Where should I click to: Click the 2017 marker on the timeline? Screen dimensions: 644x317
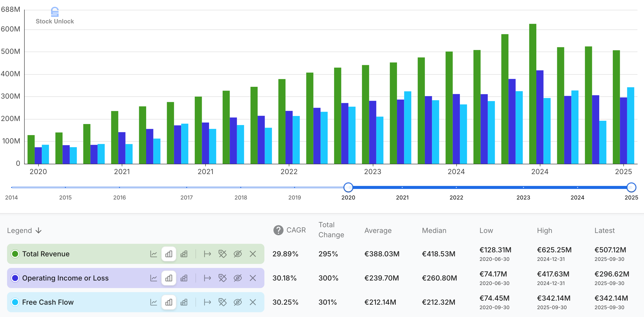186,187
